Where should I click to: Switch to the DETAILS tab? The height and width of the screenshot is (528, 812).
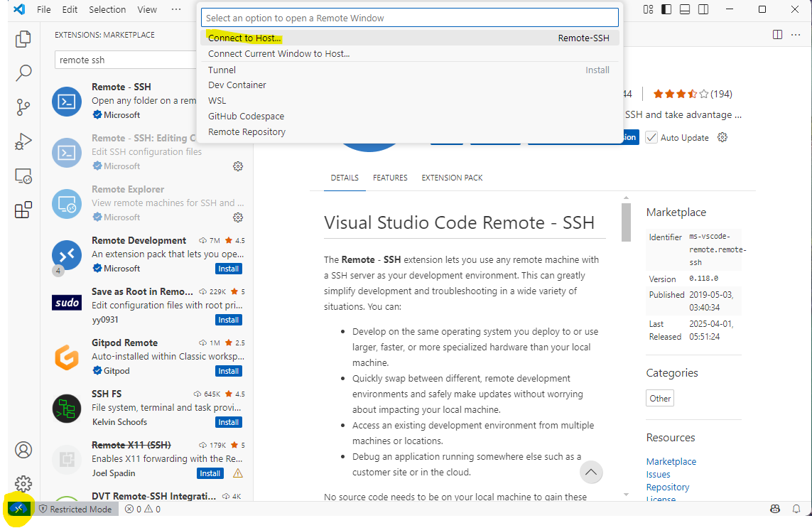point(345,178)
